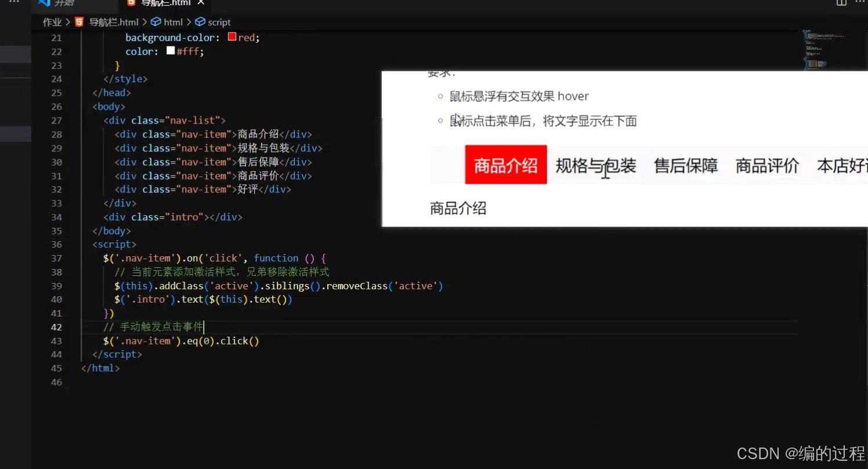The width and height of the screenshot is (868, 469).
Task: Click line number 27 in the gutter
Action: [x=56, y=121]
